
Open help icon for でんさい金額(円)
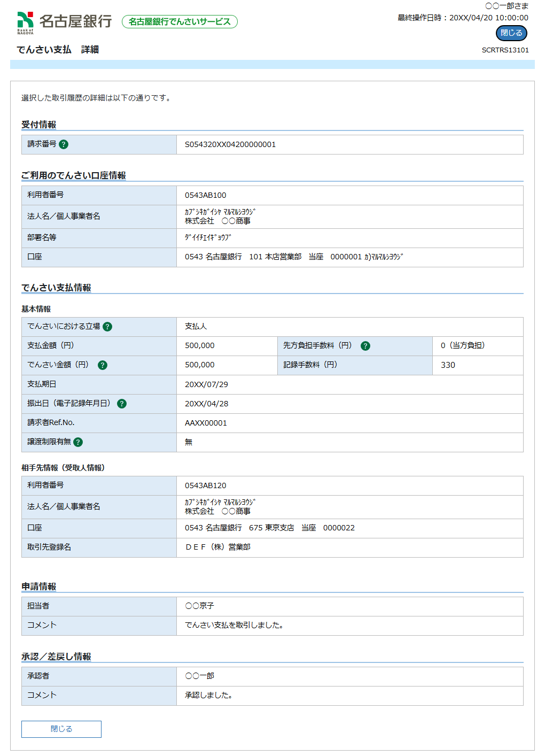coord(103,365)
